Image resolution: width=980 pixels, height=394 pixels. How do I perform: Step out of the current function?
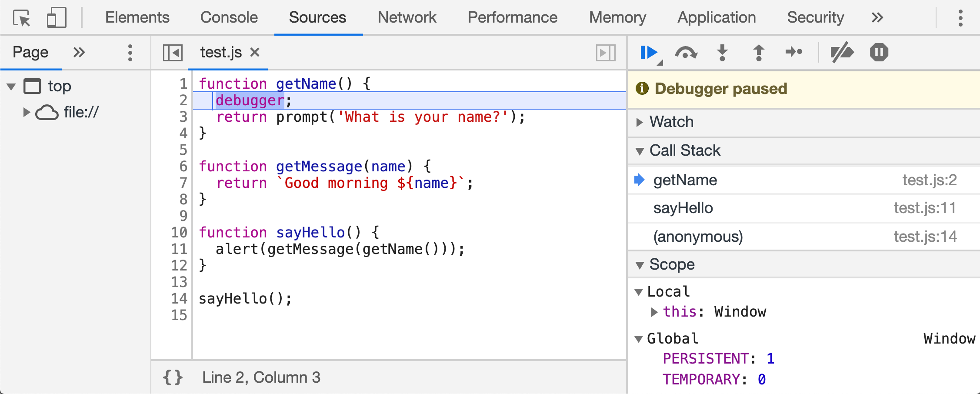pos(758,53)
